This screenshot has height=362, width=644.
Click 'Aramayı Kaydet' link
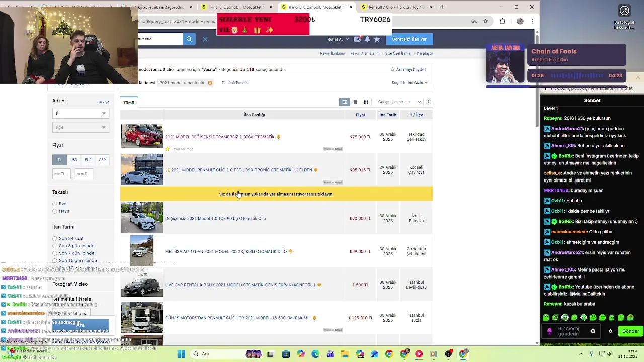click(x=409, y=69)
